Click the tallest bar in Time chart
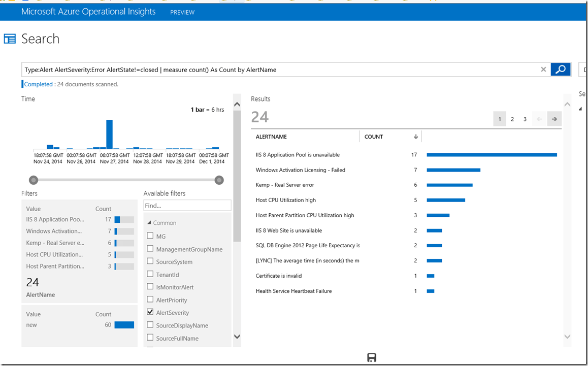Viewport: 588px width, 366px height. tap(109, 135)
